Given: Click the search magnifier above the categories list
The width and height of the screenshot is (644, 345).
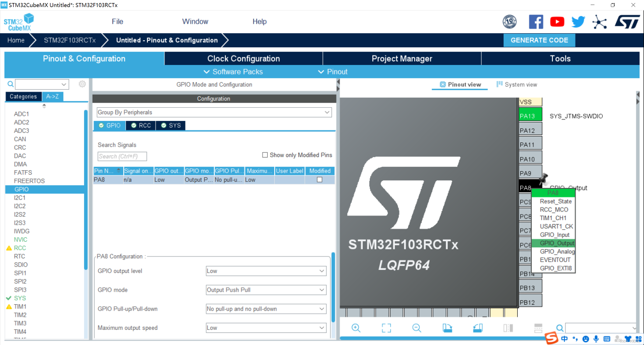Looking at the screenshot, I should [x=10, y=84].
